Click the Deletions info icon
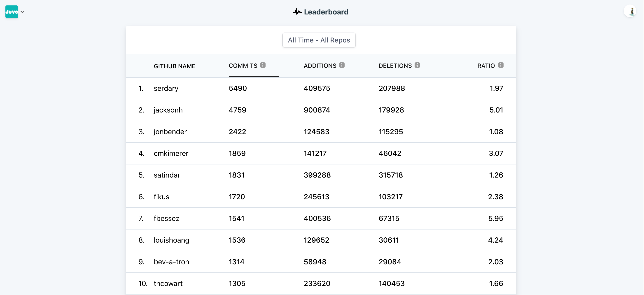The width and height of the screenshot is (644, 295). (x=417, y=65)
